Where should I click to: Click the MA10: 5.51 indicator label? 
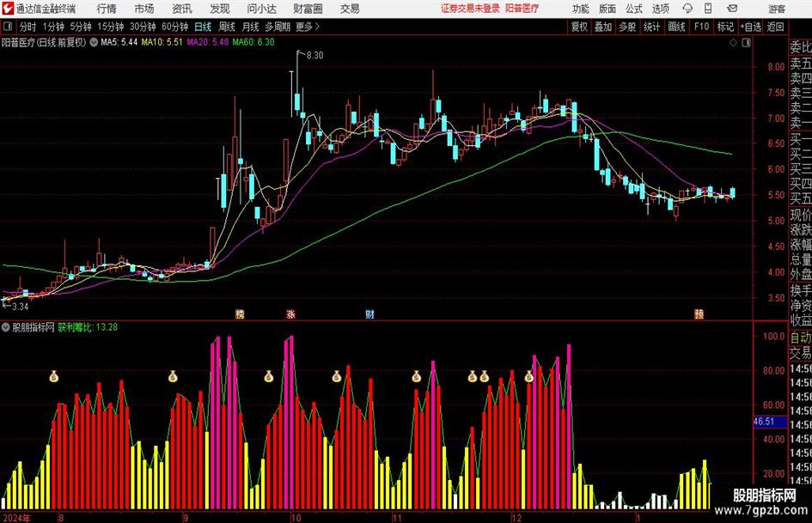coord(162,42)
